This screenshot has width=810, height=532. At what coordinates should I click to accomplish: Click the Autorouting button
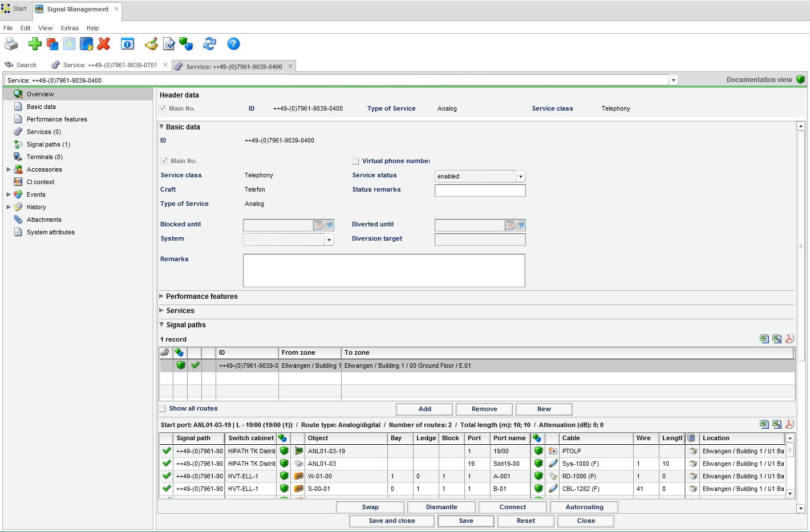coord(584,507)
